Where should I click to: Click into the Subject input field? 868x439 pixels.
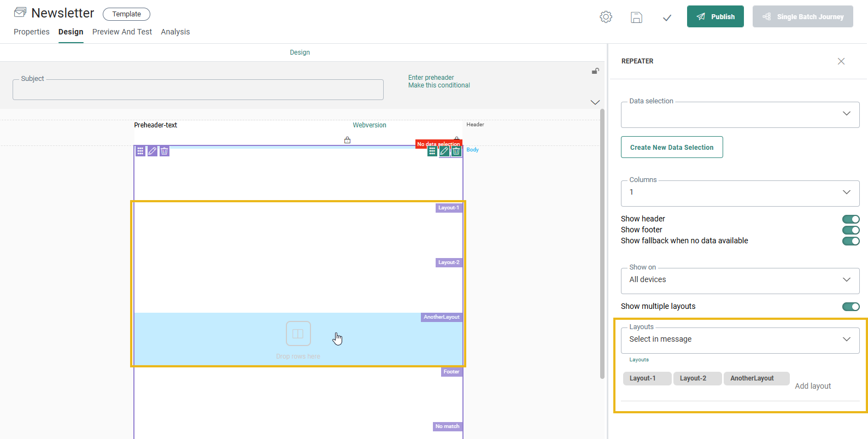coord(198,90)
